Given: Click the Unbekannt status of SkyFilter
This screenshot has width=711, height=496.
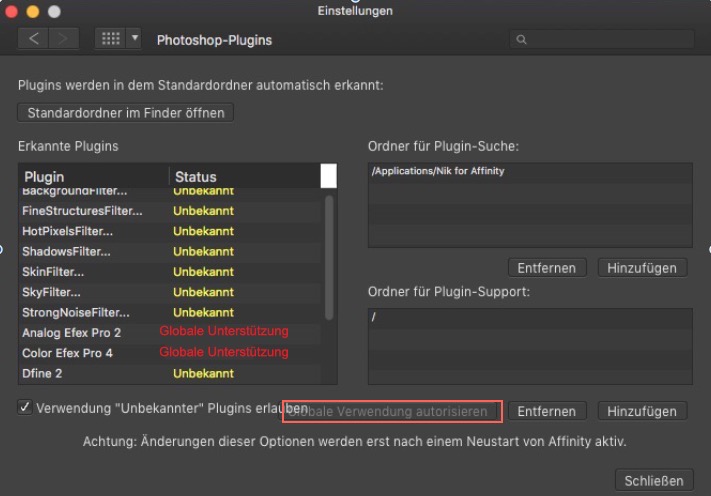Looking at the screenshot, I should tap(204, 292).
